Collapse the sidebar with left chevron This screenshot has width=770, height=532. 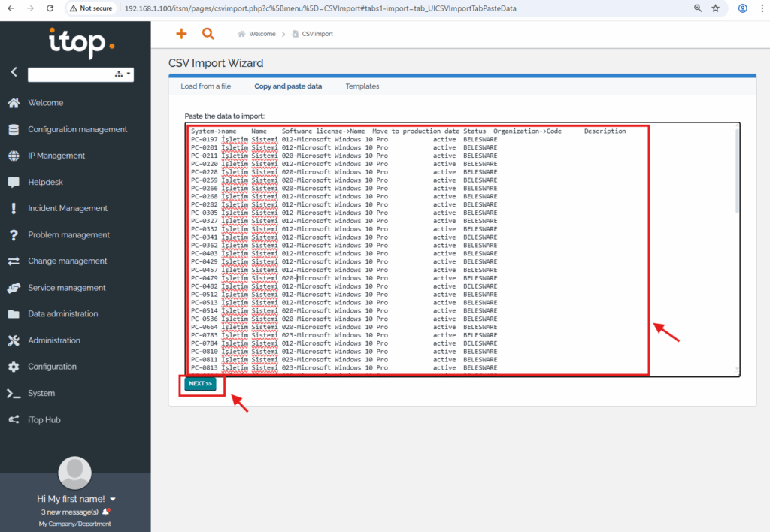[x=14, y=72]
